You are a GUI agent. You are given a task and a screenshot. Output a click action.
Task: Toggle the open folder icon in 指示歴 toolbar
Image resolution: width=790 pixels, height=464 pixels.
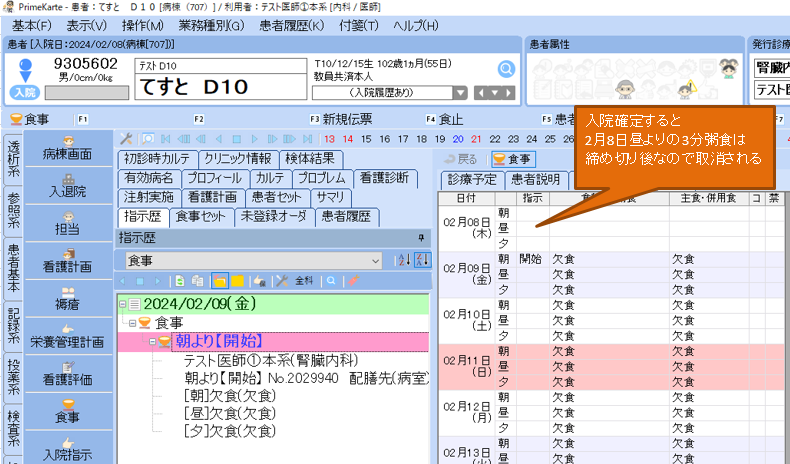tap(220, 281)
